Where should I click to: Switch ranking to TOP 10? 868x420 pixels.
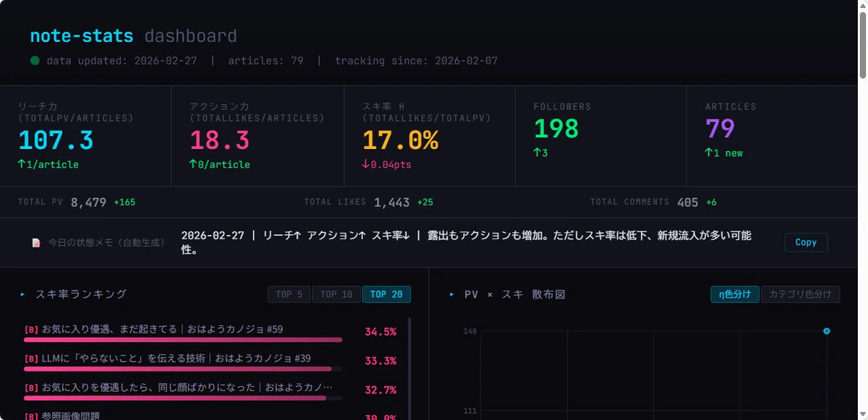point(336,294)
